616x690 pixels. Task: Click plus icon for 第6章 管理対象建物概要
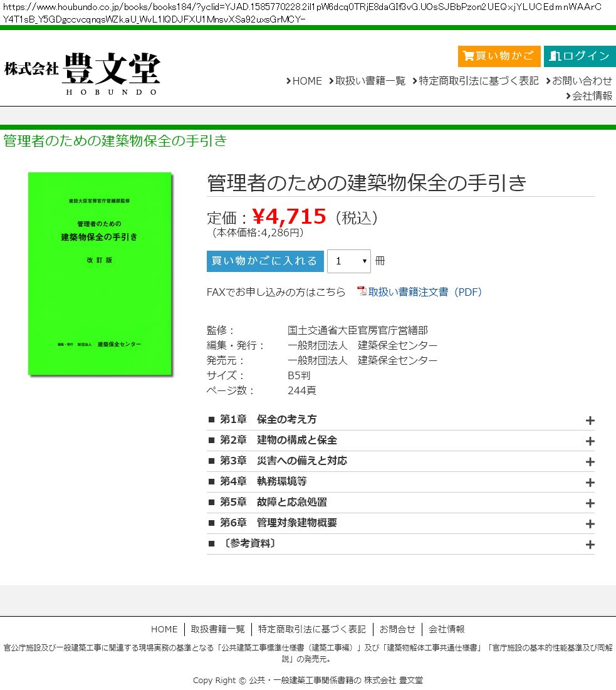[589, 524]
